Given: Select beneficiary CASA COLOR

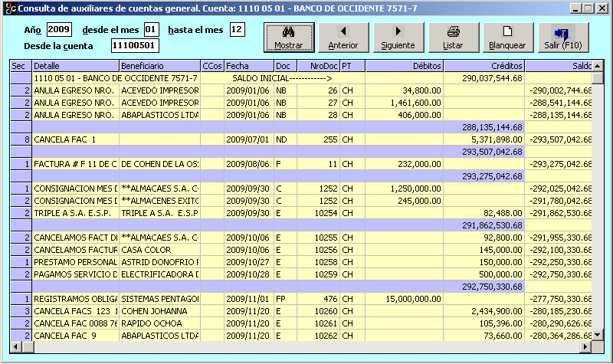Looking at the screenshot, I should click(159, 250).
